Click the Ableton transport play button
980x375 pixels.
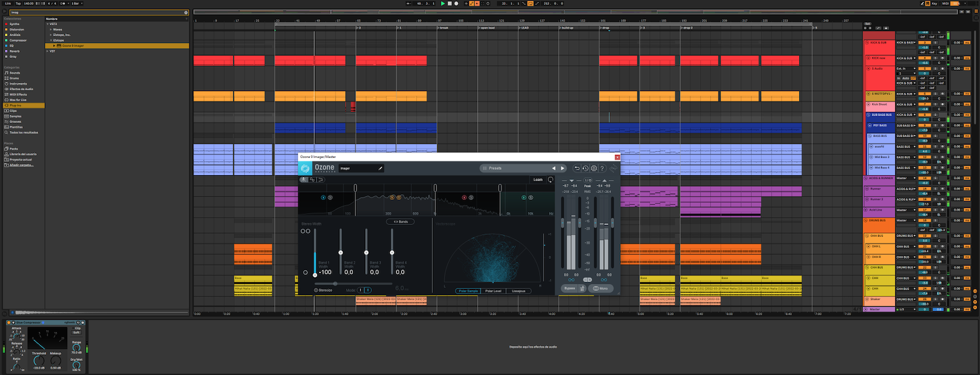pyautogui.click(x=443, y=4)
